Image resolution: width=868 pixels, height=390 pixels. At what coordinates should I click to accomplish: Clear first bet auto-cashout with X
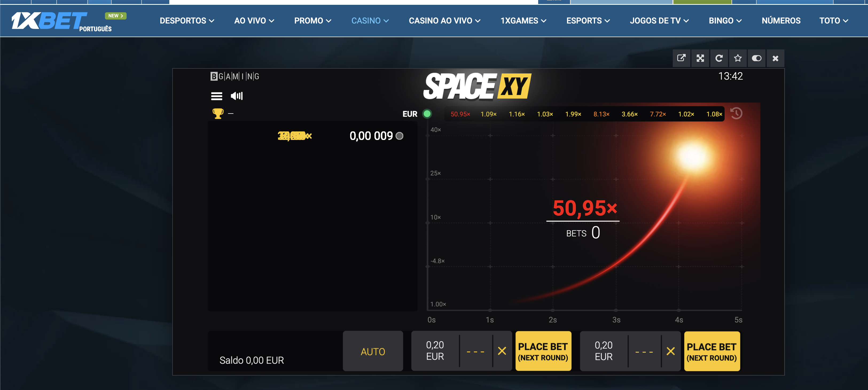pos(502,351)
